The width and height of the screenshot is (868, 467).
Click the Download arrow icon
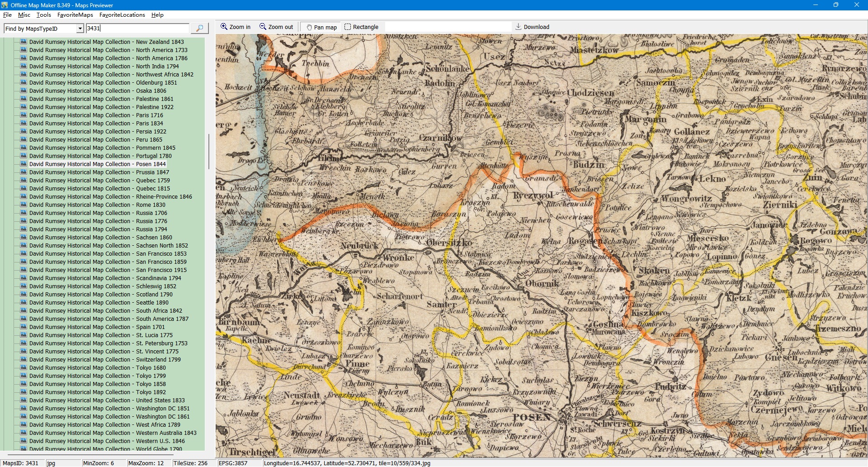tap(519, 27)
